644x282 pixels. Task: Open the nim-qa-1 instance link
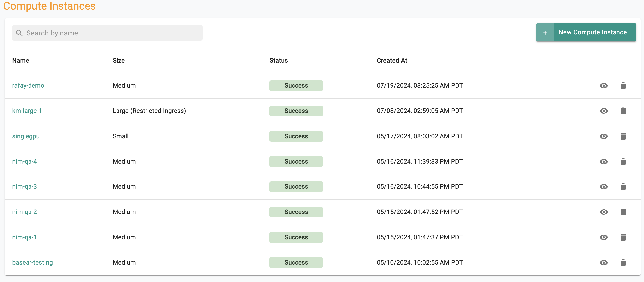coord(24,237)
